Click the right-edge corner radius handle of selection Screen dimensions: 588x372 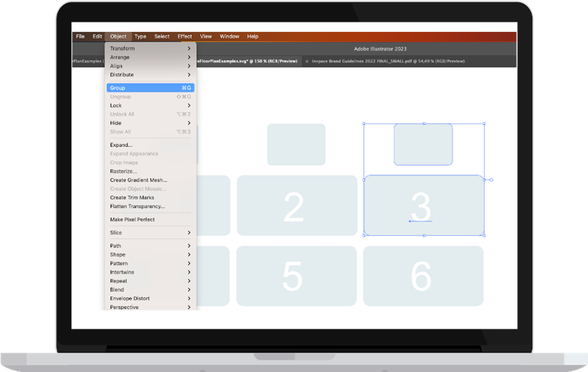coord(491,180)
